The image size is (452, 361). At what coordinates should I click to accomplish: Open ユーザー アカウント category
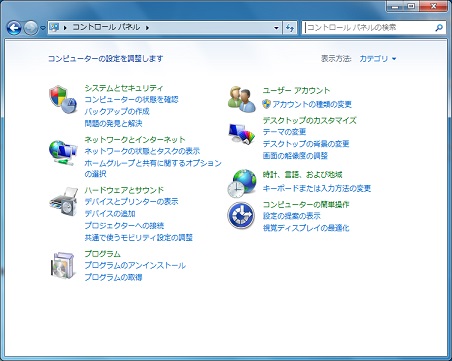pos(296,90)
